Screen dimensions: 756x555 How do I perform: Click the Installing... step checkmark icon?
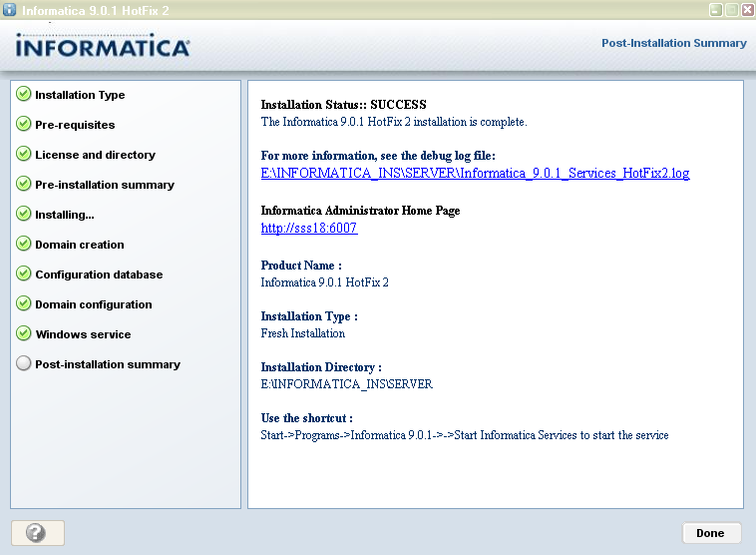click(23, 214)
